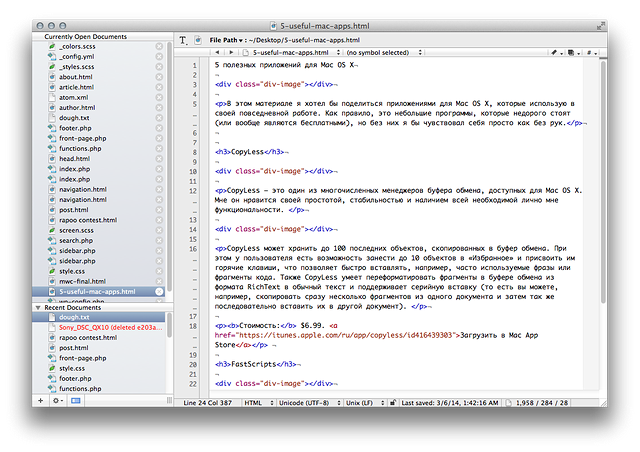
Task: Close the article.html document
Action: coord(159,87)
